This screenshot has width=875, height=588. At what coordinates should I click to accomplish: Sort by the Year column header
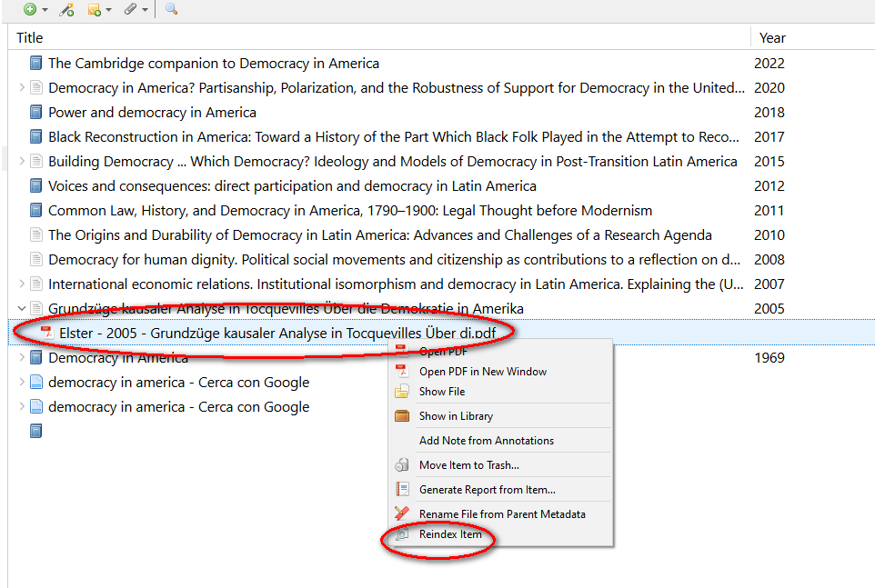[772, 37]
